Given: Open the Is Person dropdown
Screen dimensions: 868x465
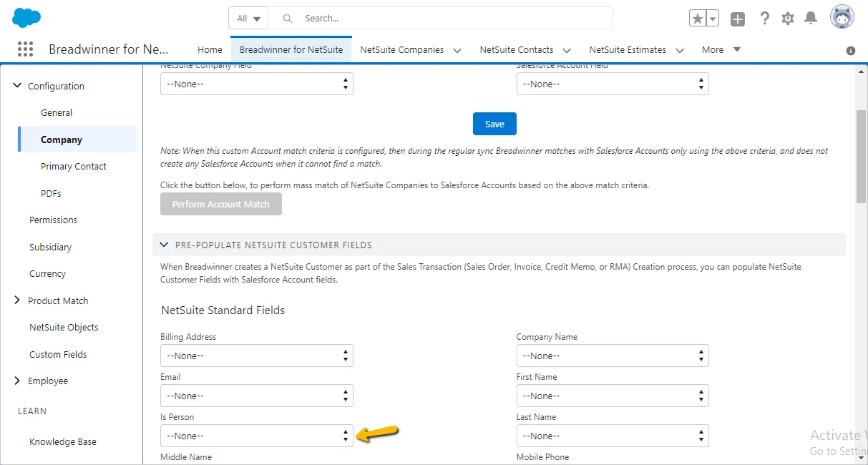Looking at the screenshot, I should click(257, 436).
